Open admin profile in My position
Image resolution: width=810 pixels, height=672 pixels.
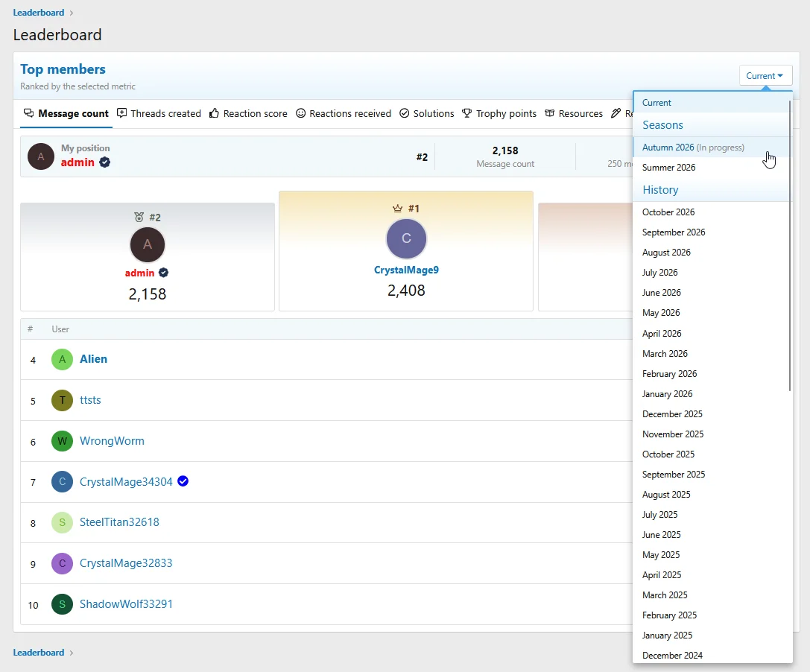pyautogui.click(x=77, y=162)
